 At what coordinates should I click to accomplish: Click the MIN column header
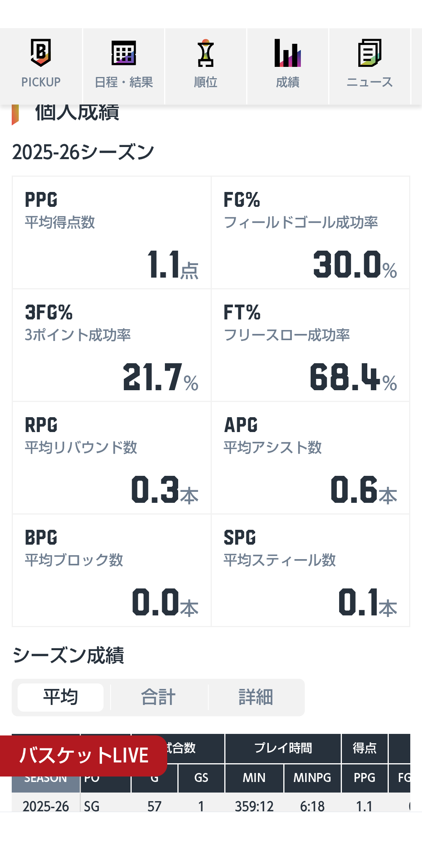[x=254, y=778]
